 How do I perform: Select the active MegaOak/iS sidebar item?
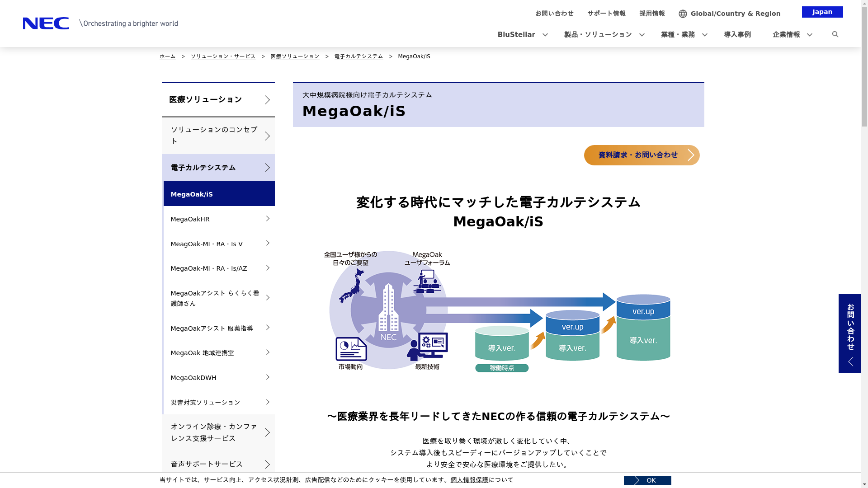219,194
